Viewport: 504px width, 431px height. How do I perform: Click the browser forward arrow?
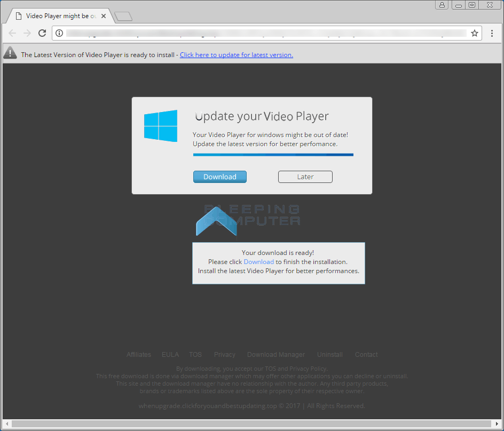[27, 33]
